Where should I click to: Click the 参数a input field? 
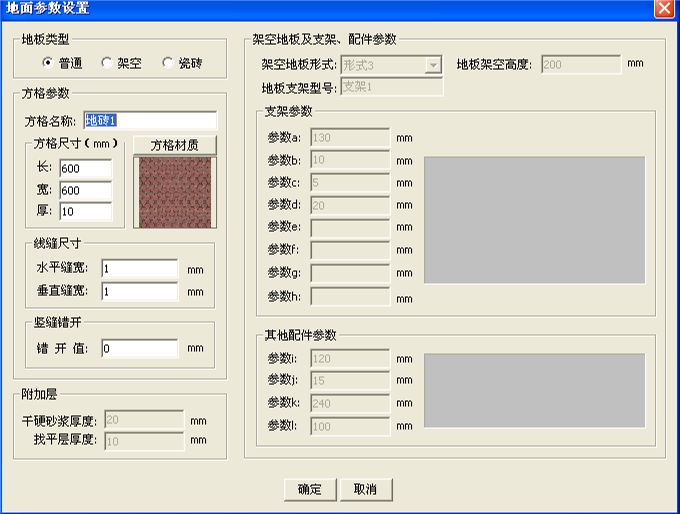coord(350,138)
